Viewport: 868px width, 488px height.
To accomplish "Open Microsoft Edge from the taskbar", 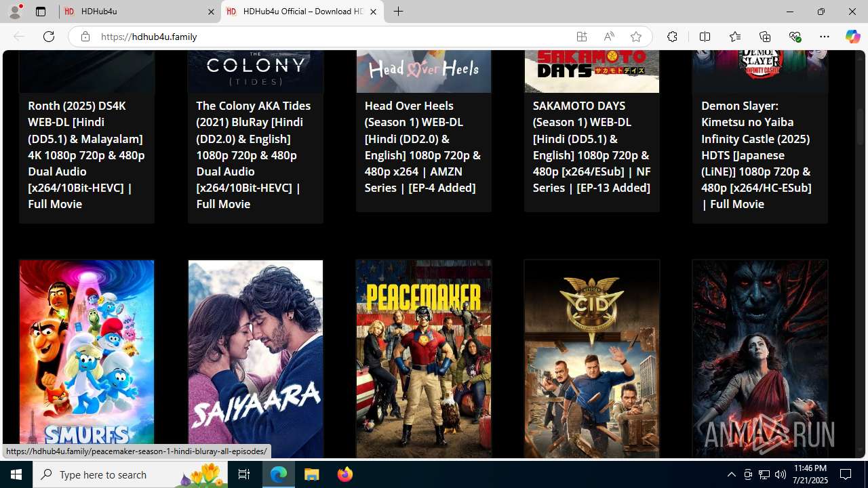I will point(279,474).
